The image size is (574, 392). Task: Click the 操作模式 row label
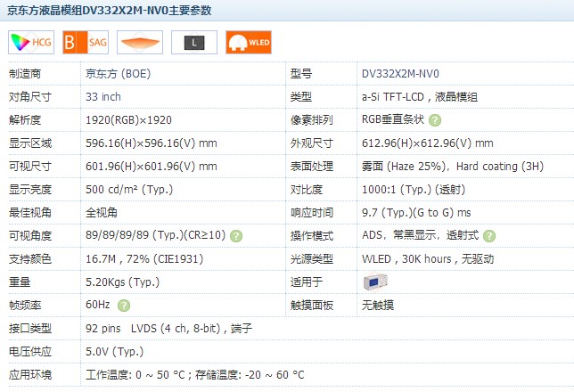312,236
